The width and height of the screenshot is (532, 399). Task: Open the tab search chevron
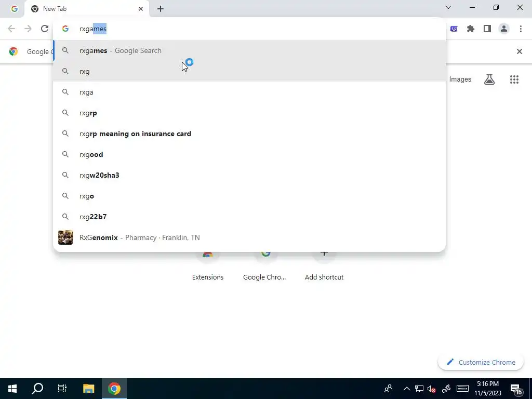(448, 7)
